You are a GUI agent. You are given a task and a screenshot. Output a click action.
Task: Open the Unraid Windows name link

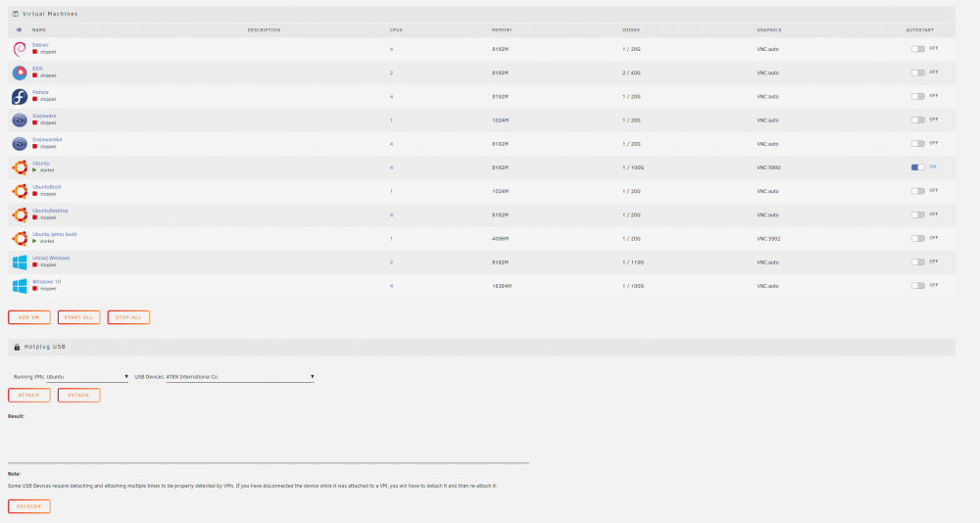(x=51, y=258)
